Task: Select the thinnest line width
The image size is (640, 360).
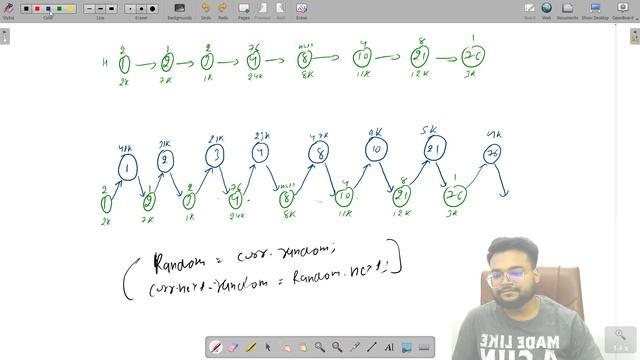Action: tap(89, 9)
